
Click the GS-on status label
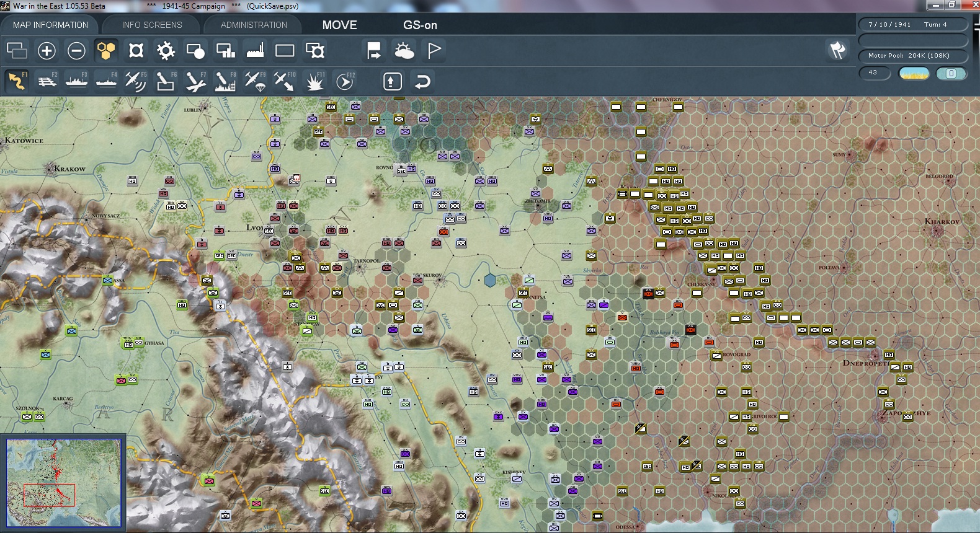pyautogui.click(x=420, y=25)
